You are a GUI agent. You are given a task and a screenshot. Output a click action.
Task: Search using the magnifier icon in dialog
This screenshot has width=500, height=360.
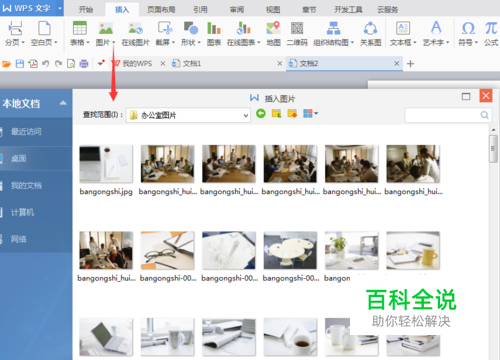[485, 115]
